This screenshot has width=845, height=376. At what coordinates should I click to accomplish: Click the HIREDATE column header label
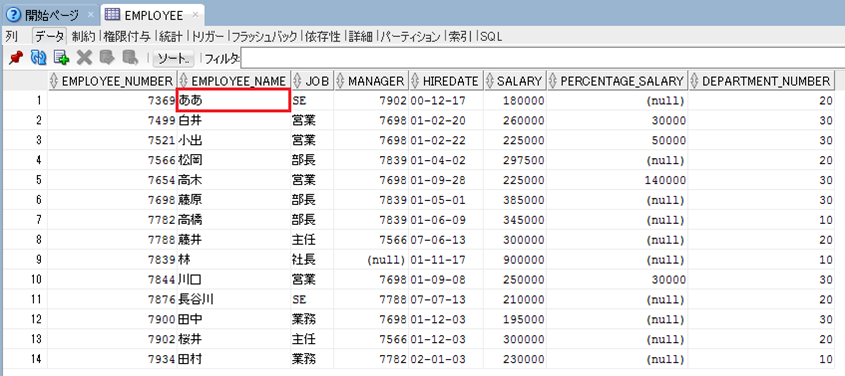click(451, 81)
